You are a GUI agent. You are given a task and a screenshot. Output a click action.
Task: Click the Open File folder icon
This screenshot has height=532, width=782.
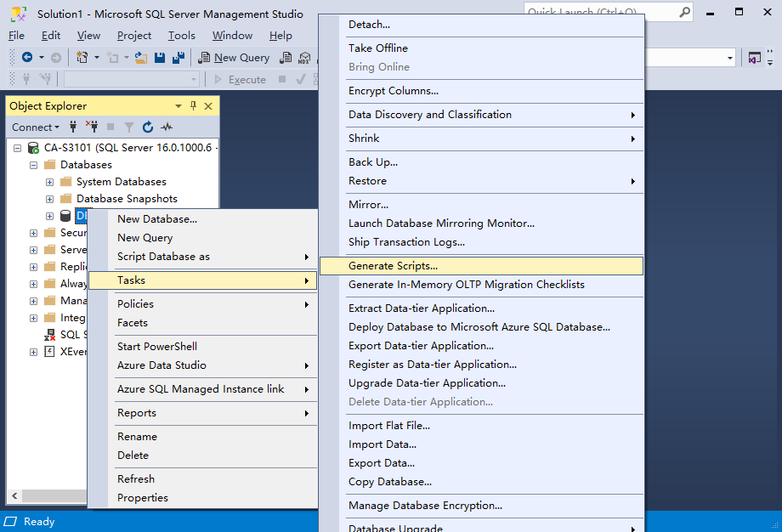(141, 58)
